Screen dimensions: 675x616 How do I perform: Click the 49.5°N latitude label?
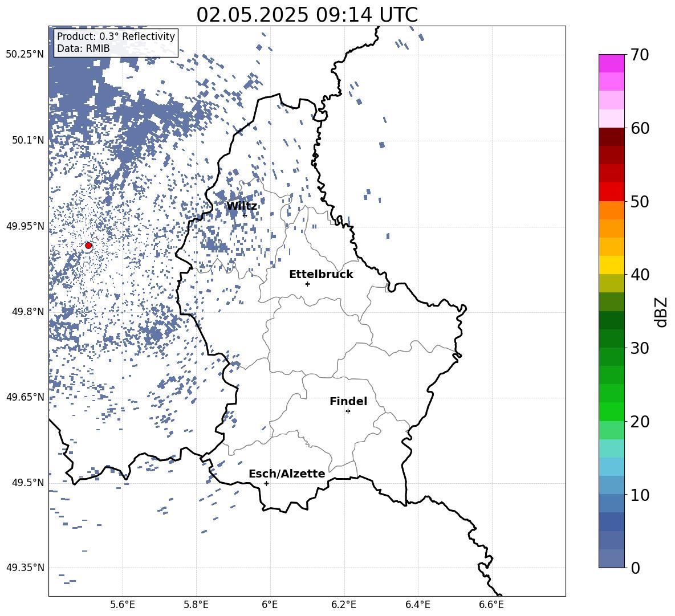[x=28, y=483]
